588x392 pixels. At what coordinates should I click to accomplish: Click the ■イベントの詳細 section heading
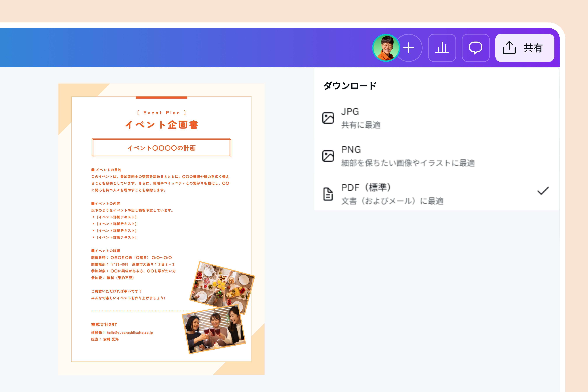click(x=106, y=251)
